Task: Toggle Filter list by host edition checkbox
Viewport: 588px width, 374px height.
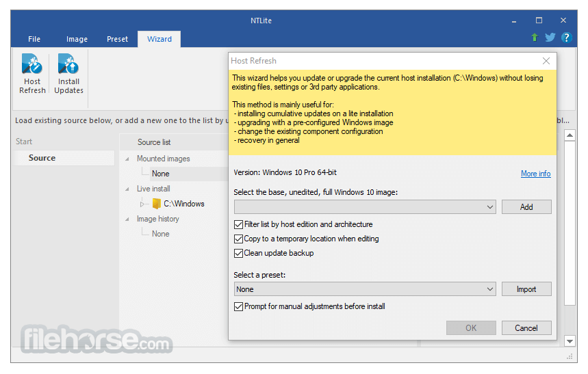Action: click(238, 224)
